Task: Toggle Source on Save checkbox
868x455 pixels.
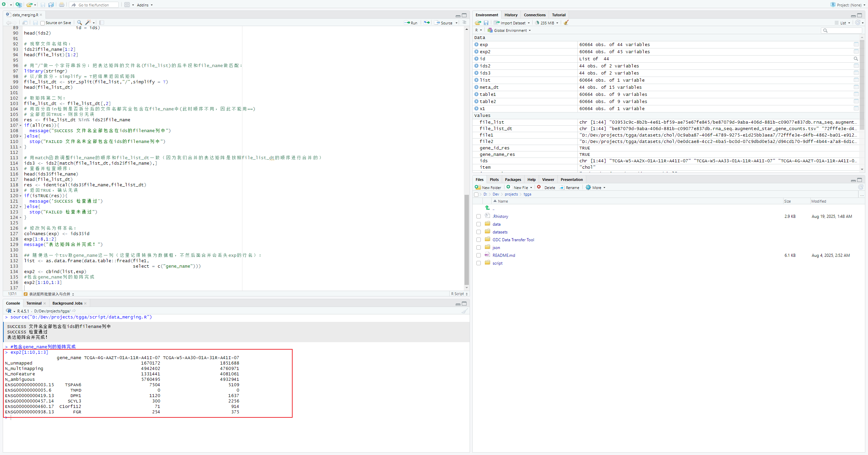Action: coord(42,23)
